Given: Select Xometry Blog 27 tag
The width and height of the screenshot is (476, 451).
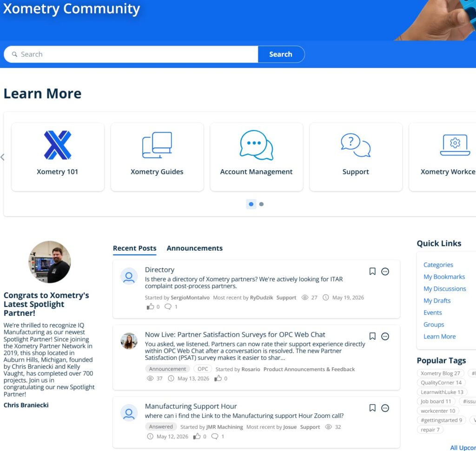Looking at the screenshot, I should pos(440,373).
